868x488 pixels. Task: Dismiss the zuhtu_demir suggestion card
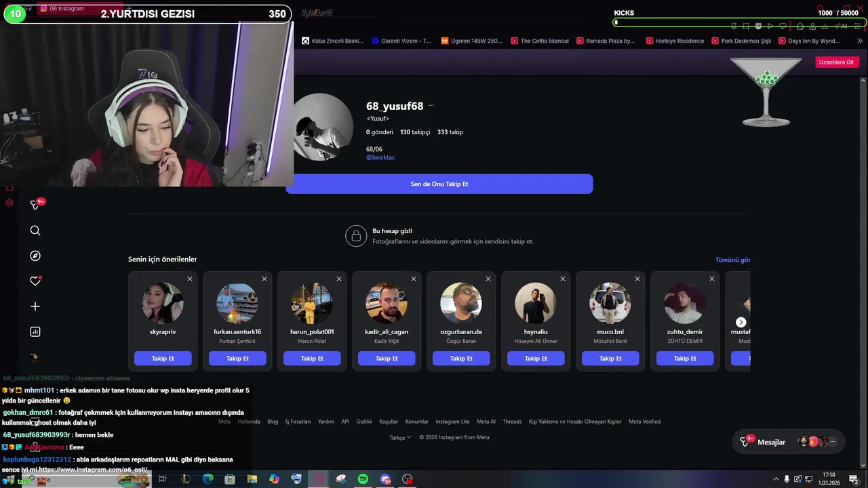click(x=712, y=279)
